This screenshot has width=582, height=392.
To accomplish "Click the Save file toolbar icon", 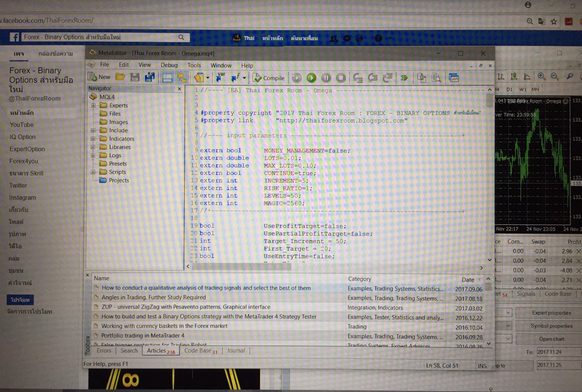I will pos(135,77).
